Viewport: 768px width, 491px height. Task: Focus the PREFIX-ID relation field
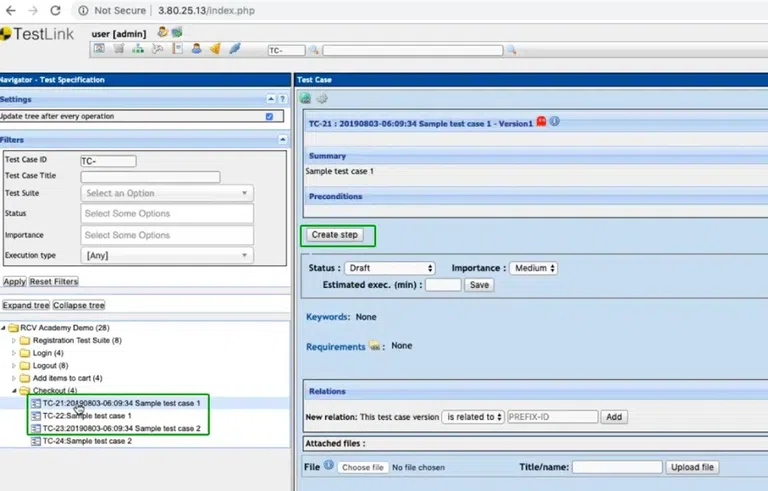tap(553, 417)
